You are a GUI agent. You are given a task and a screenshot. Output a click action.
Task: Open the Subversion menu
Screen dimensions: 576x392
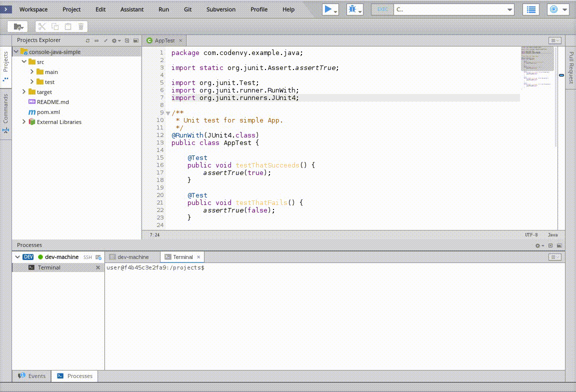click(221, 9)
